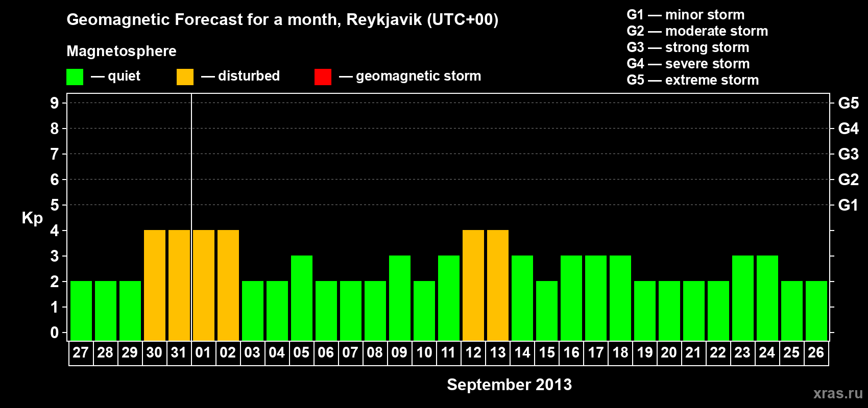Click the G1 label on right axis

pos(849,205)
